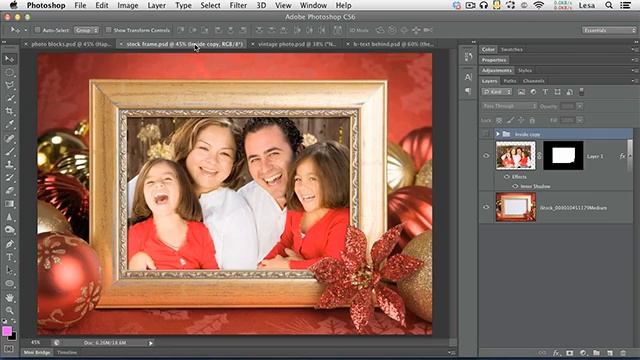Click the add layer mask icon
640x360 pixels.
click(569, 353)
